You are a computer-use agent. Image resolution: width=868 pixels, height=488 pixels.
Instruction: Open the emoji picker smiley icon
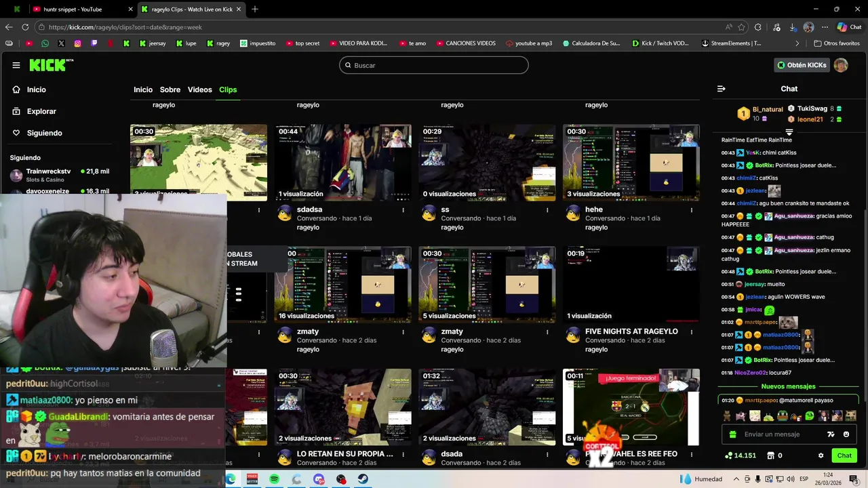tap(846, 434)
